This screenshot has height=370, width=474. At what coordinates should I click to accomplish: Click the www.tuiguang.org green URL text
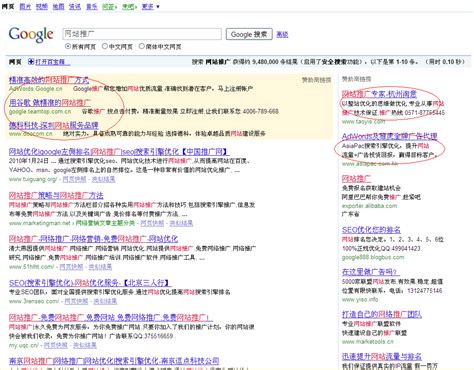click(33, 179)
